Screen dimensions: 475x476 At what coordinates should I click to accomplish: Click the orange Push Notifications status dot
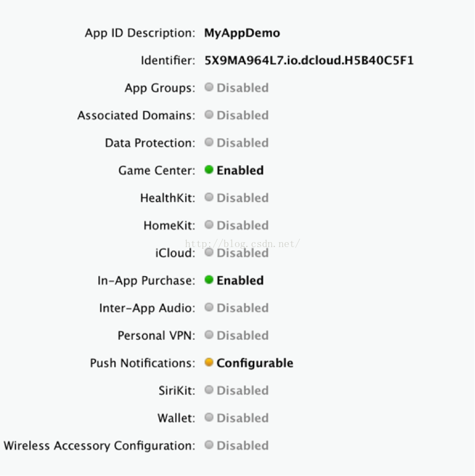tap(209, 362)
